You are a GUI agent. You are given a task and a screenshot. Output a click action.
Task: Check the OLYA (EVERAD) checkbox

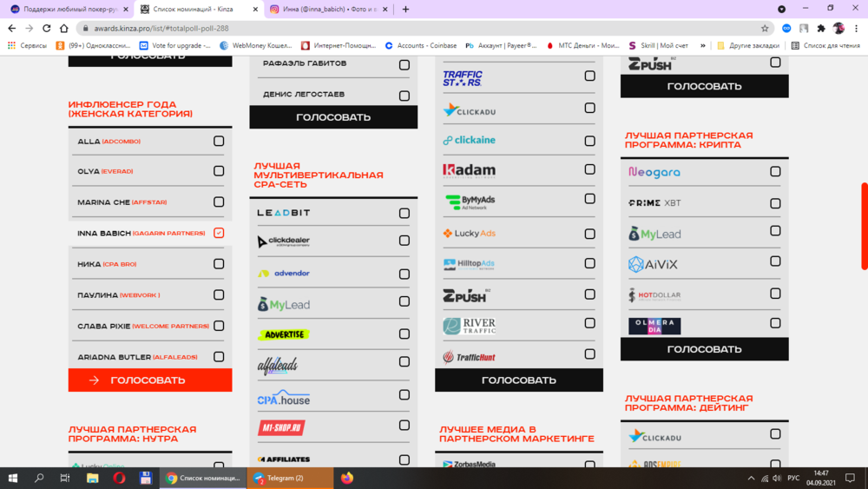coord(219,171)
